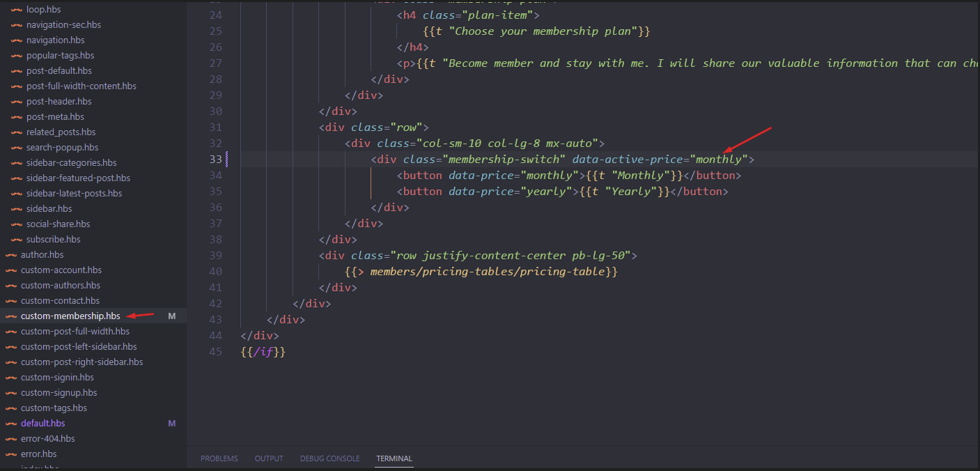Open custom-signup.hbs file

59,392
